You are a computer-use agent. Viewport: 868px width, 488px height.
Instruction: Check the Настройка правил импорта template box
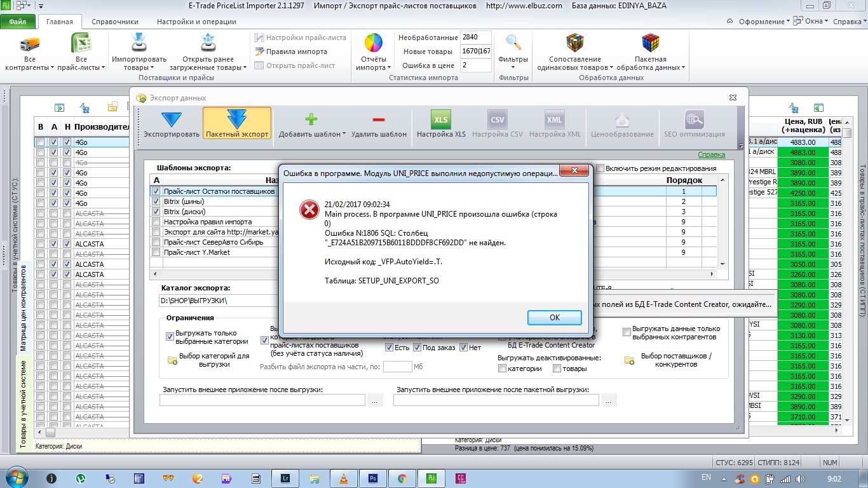[x=156, y=222]
